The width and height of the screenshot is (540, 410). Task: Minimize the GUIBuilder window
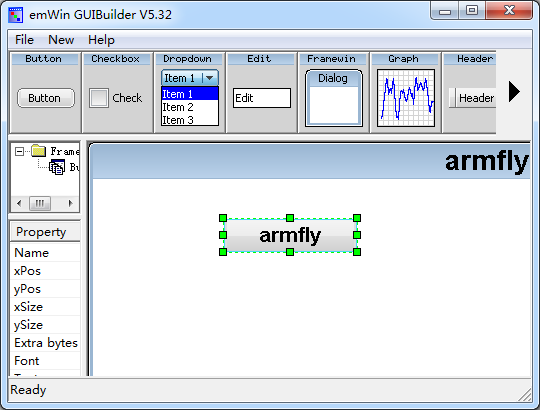(x=445, y=11)
